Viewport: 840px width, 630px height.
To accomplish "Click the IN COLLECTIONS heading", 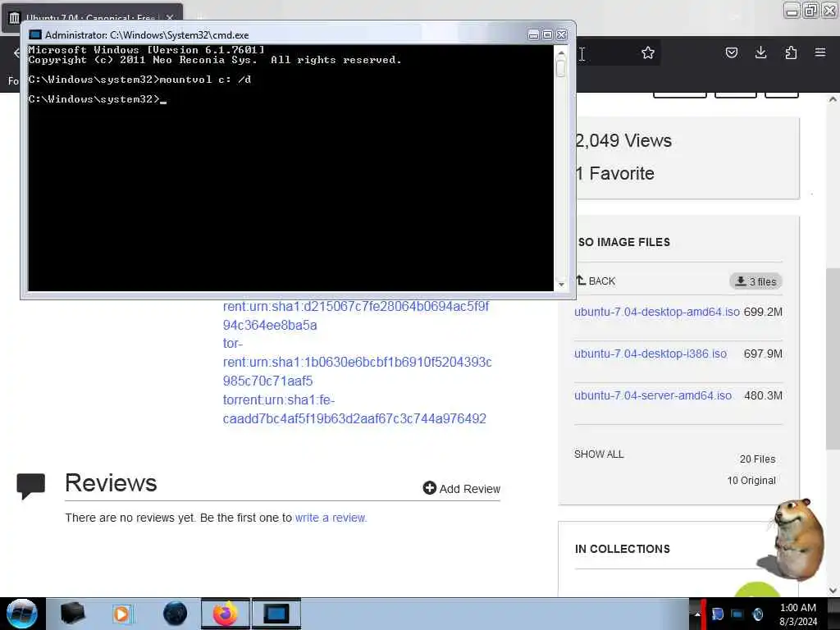I will pyautogui.click(x=622, y=549).
